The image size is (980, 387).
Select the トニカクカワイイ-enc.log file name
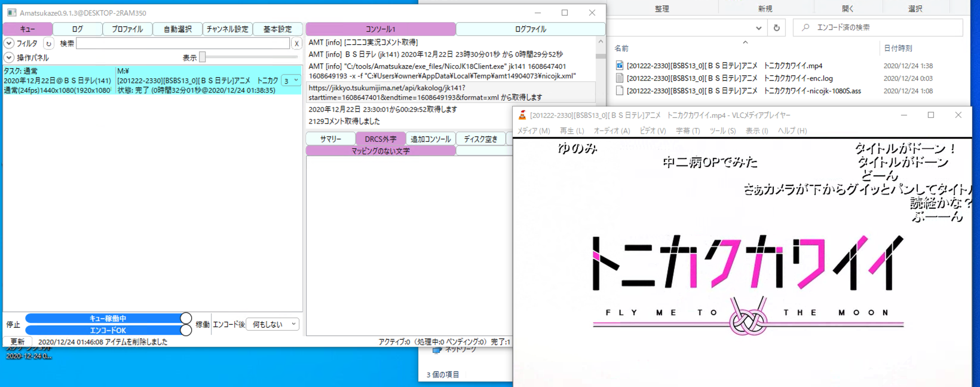click(x=730, y=78)
